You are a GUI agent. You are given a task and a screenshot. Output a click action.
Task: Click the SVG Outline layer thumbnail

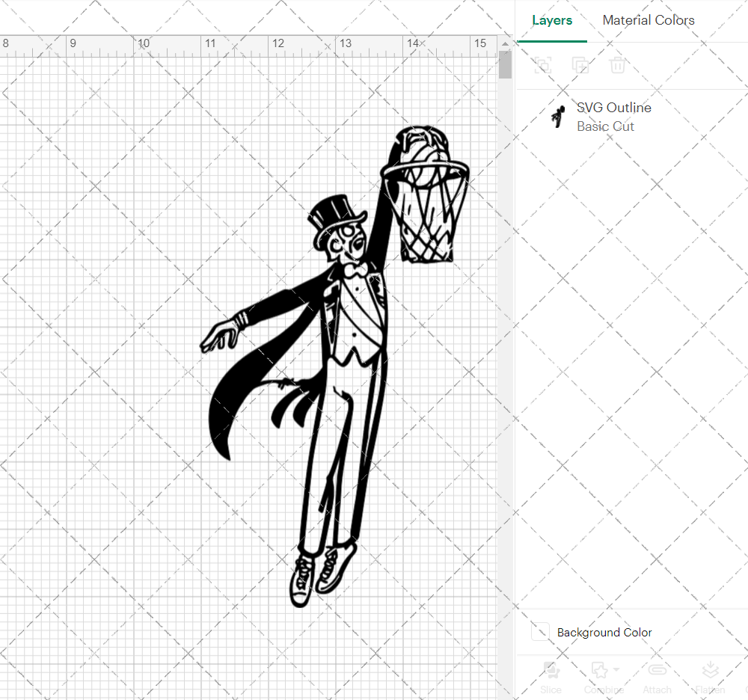point(558,117)
